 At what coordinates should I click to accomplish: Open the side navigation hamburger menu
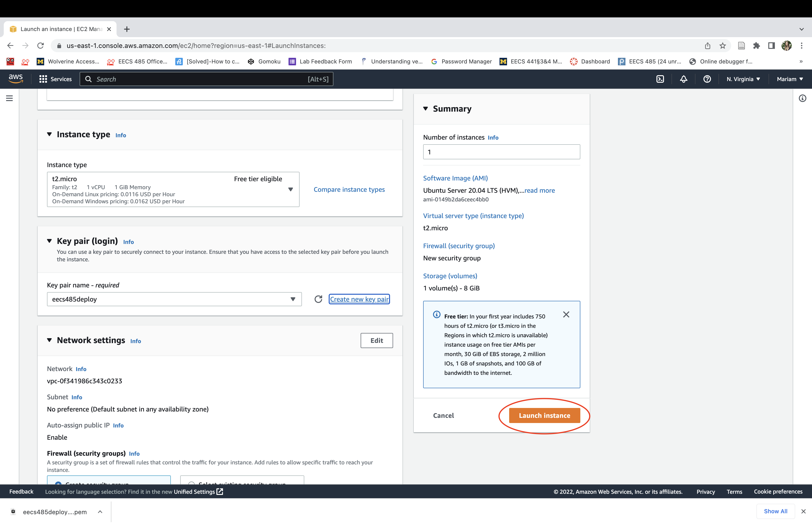pos(10,98)
